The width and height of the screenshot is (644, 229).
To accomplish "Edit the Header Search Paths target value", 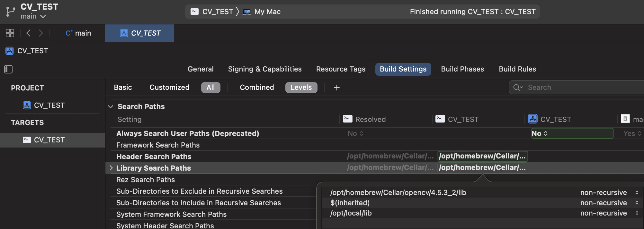I will (483, 156).
